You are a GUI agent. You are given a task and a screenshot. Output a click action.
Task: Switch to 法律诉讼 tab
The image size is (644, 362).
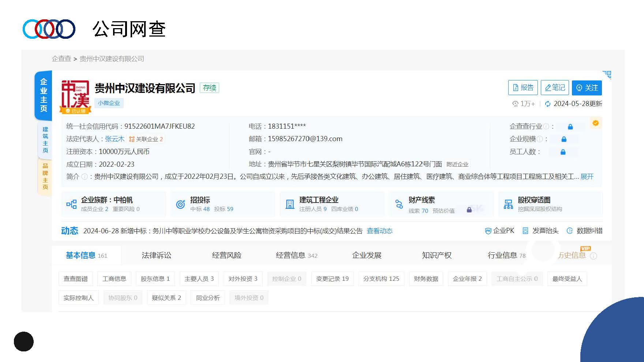[156, 255]
